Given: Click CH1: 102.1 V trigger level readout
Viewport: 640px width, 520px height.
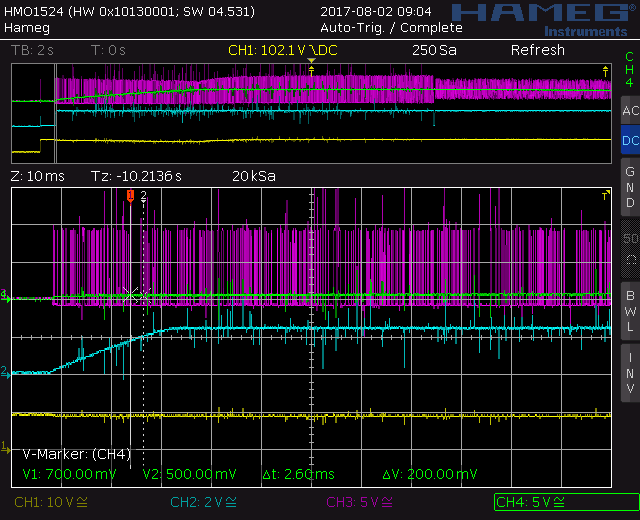Looking at the screenshot, I should point(282,50).
